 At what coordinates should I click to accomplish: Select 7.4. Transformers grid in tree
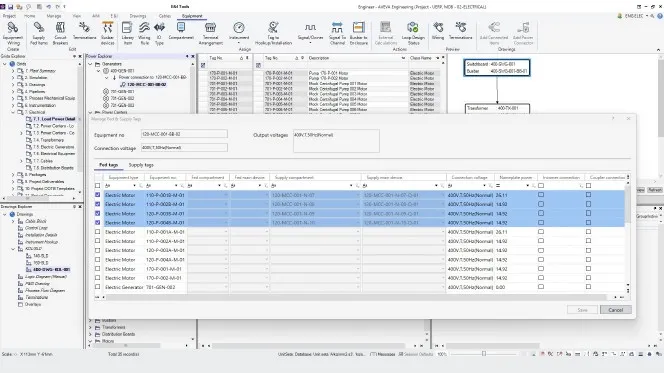coord(48,140)
